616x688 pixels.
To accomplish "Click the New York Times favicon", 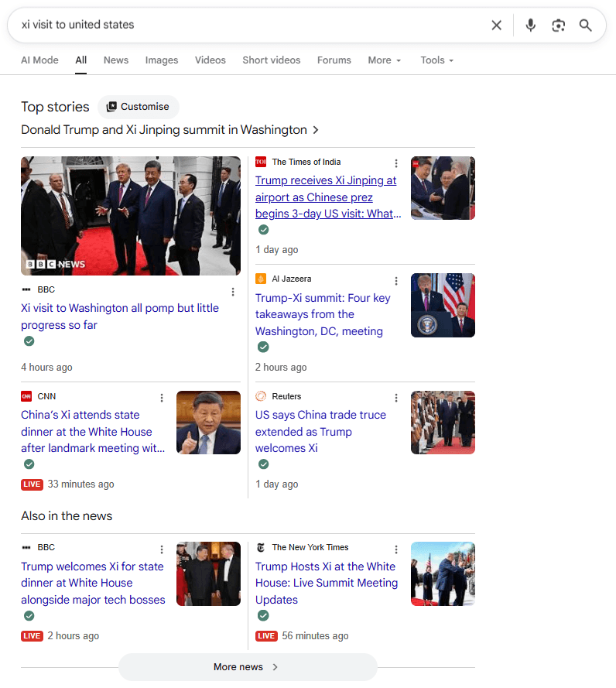I will click(261, 547).
